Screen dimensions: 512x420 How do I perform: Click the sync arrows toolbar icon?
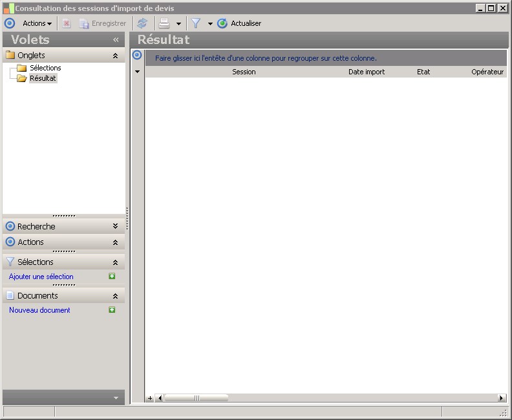[x=142, y=23]
